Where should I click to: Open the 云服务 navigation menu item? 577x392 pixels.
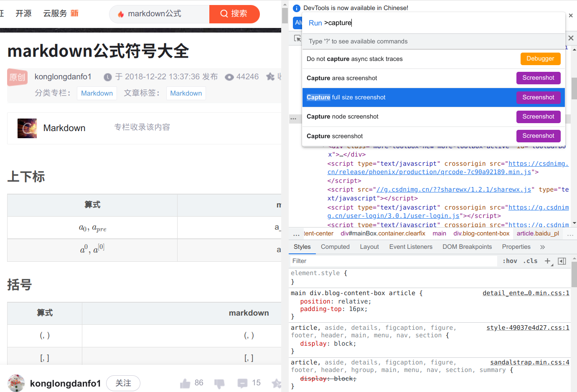(x=55, y=13)
